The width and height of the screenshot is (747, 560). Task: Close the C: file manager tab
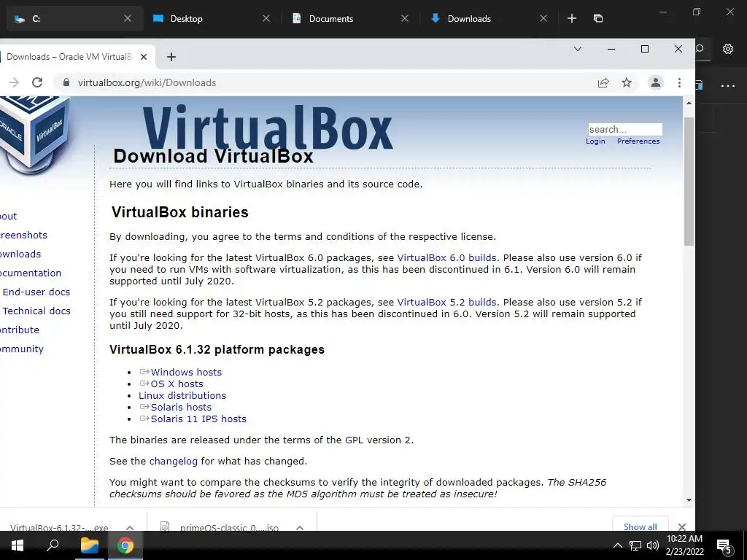128,18
